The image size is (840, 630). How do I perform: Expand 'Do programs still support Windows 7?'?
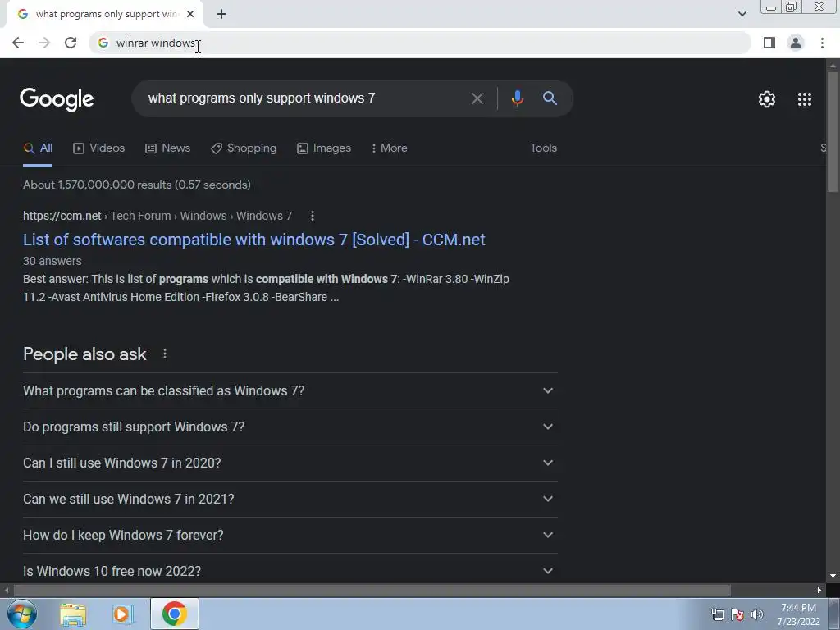[x=290, y=427]
